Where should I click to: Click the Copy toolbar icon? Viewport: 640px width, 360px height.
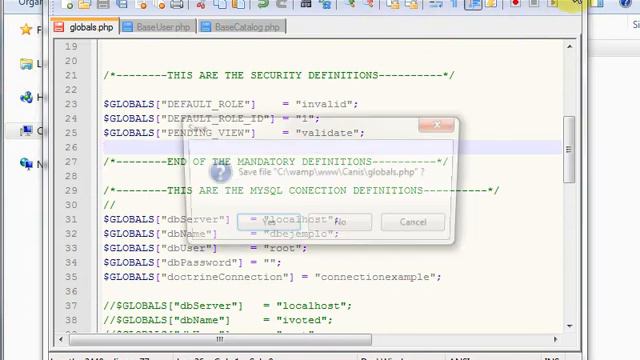click(220, 4)
